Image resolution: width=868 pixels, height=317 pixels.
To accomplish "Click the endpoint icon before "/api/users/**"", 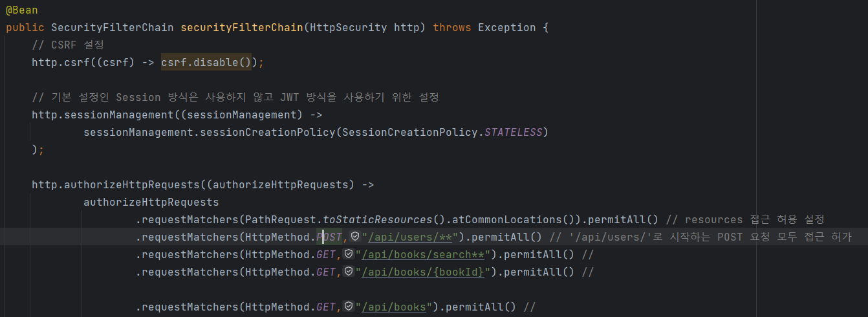I will click(x=355, y=237).
